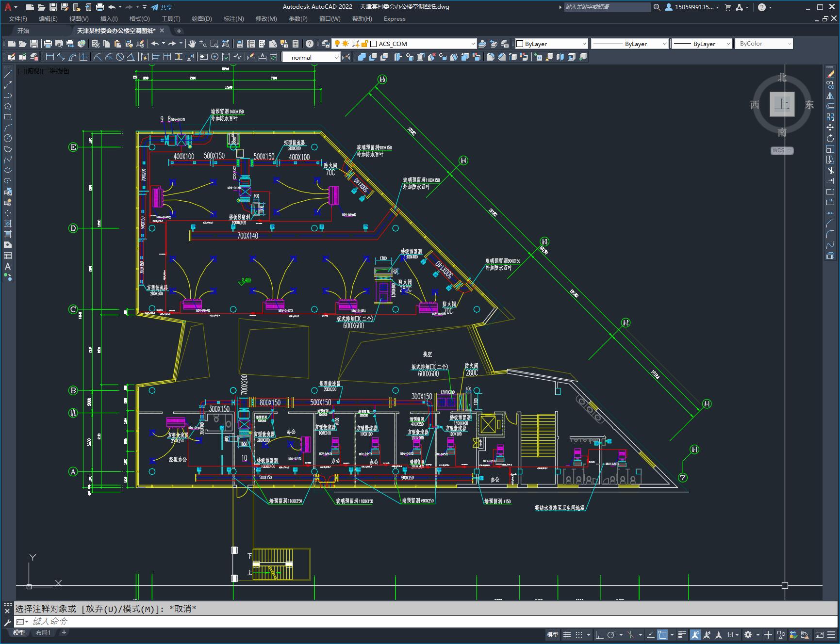Click the Diameter dimension tool
840x644 pixels.
[120, 57]
